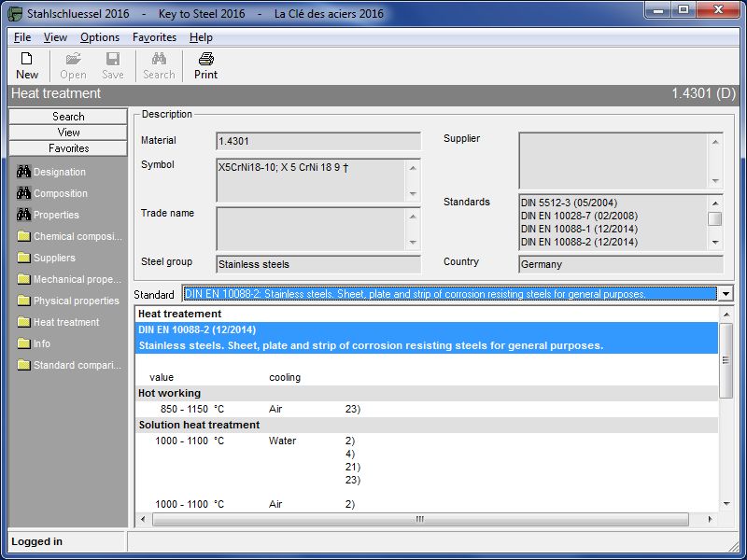The width and height of the screenshot is (747, 560).
Task: Switch to the Search panel button
Action: click(68, 117)
